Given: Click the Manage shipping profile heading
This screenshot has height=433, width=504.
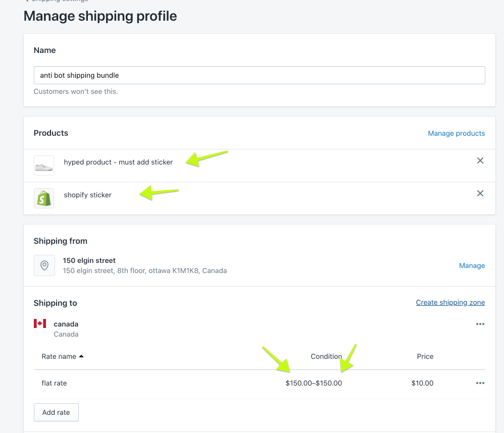Looking at the screenshot, I should click(100, 16).
